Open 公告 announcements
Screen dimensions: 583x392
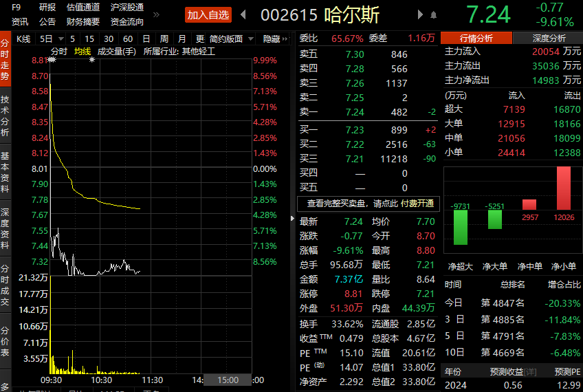[x=47, y=22]
